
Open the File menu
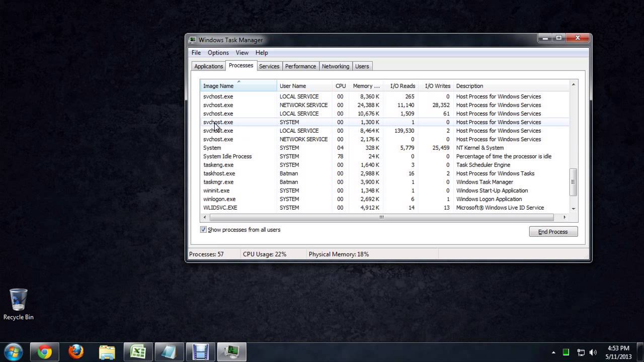click(x=196, y=53)
